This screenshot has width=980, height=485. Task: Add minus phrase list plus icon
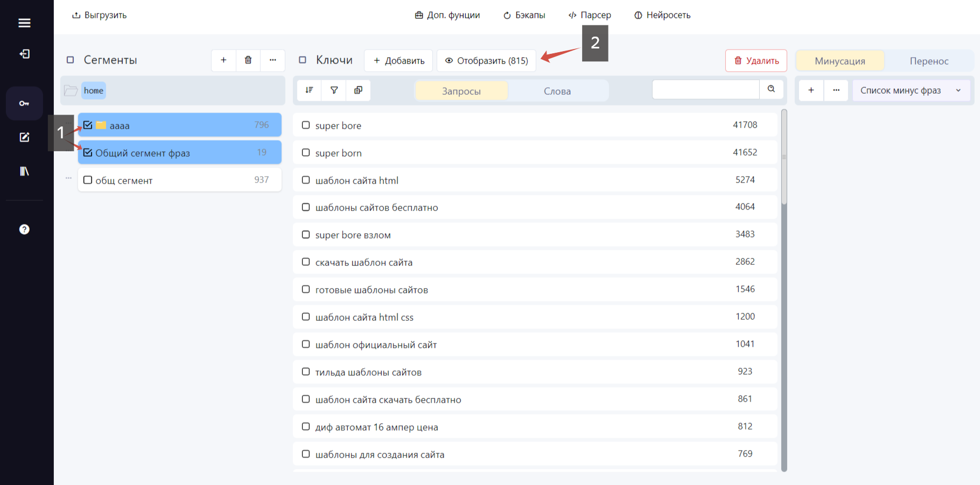(x=811, y=90)
